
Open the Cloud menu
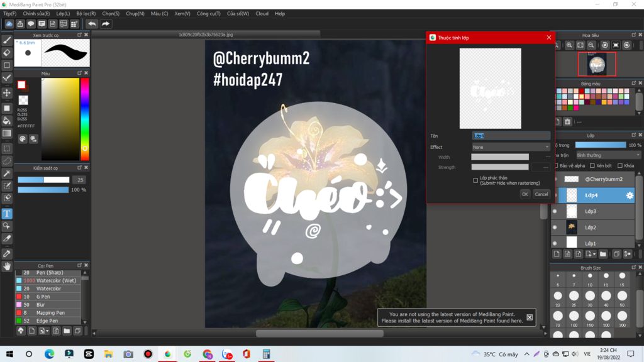coord(262,14)
